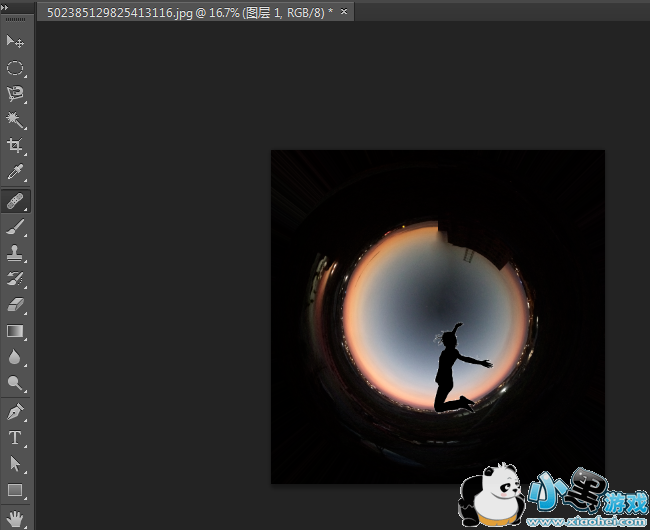Select the Path Selection tool
Screen dimensions: 650x530
coord(15,464)
